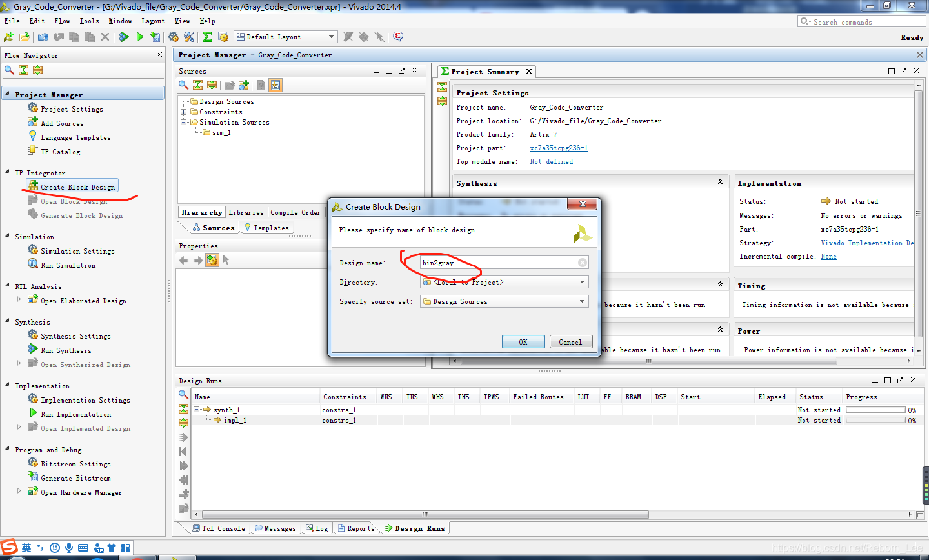Viewport: 929px width, 560px height.
Task: Click collapse all icon in Design Runs sidebar
Action: [184, 409]
